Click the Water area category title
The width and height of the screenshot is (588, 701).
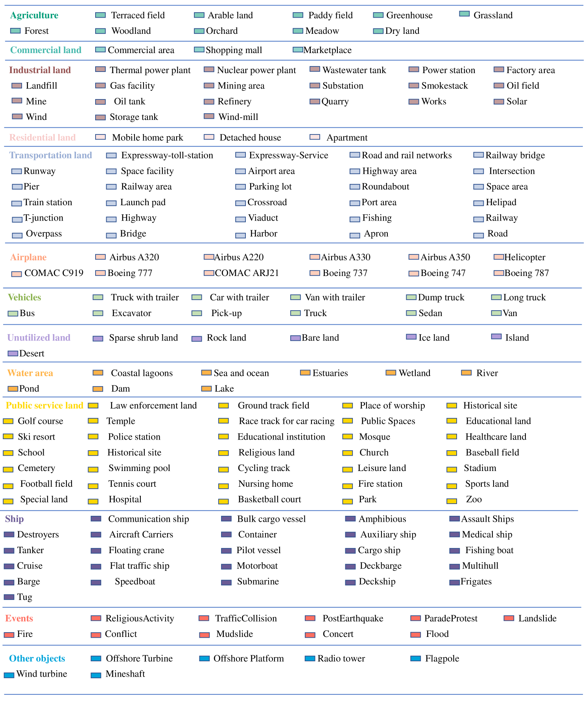click(30, 373)
